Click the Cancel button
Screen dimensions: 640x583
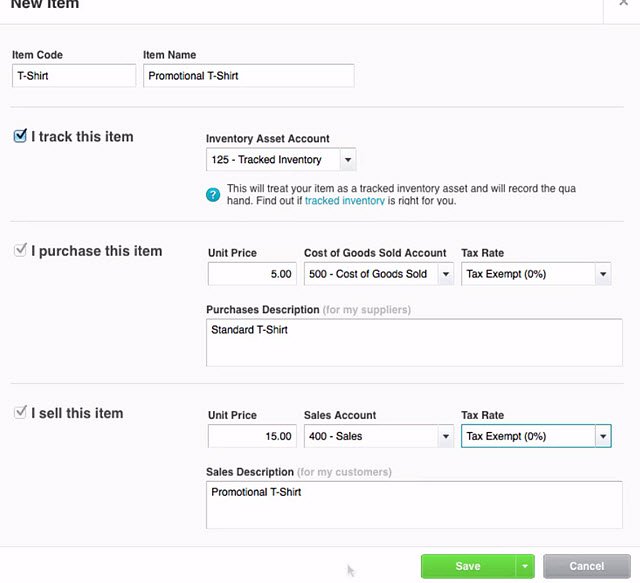pyautogui.click(x=586, y=566)
